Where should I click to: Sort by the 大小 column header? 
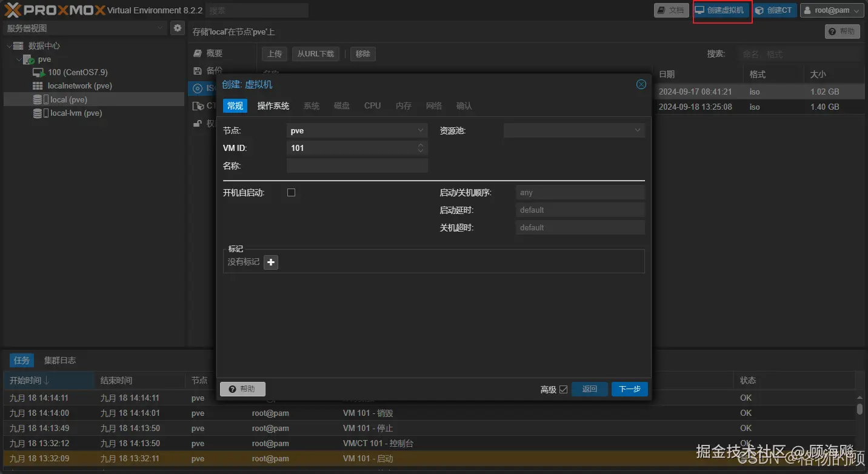point(834,74)
